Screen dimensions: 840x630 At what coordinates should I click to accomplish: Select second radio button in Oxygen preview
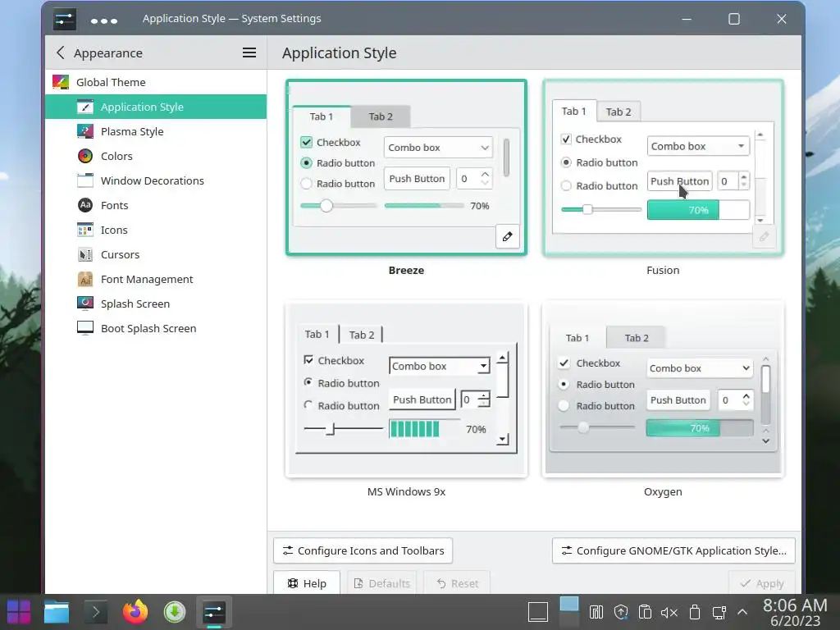coord(564,405)
